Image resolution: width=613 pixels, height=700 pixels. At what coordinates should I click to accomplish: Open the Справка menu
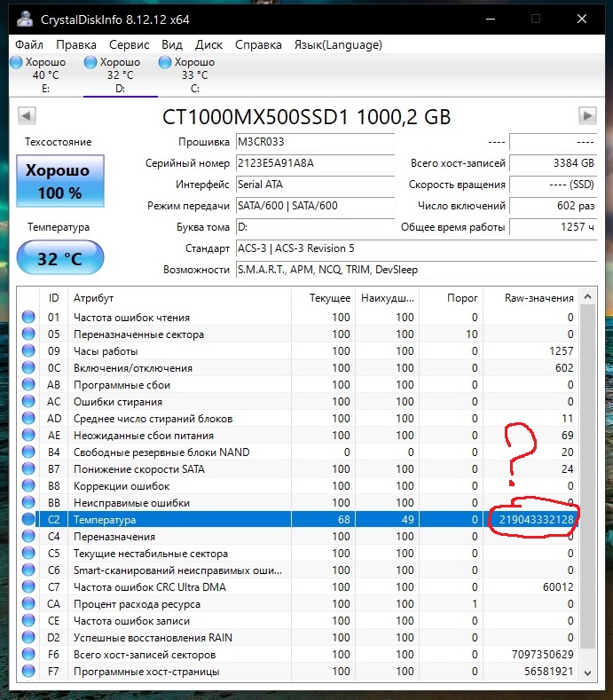pos(258,44)
